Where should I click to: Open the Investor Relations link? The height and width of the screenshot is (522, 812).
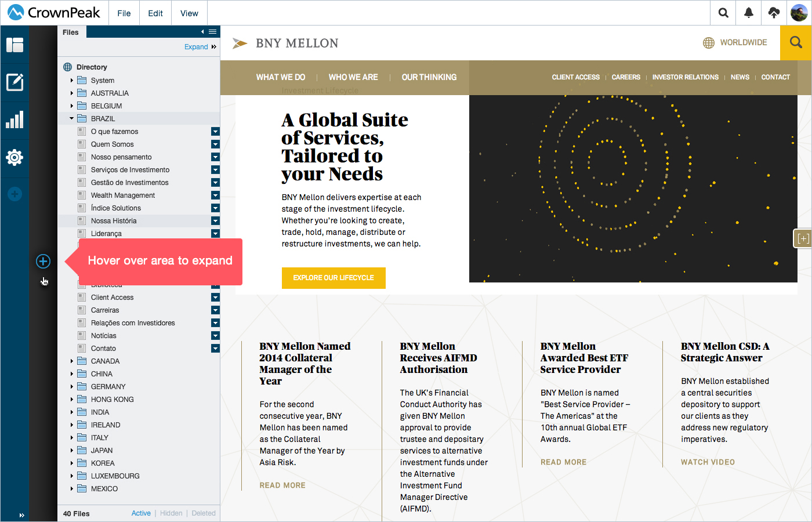pyautogui.click(x=685, y=77)
